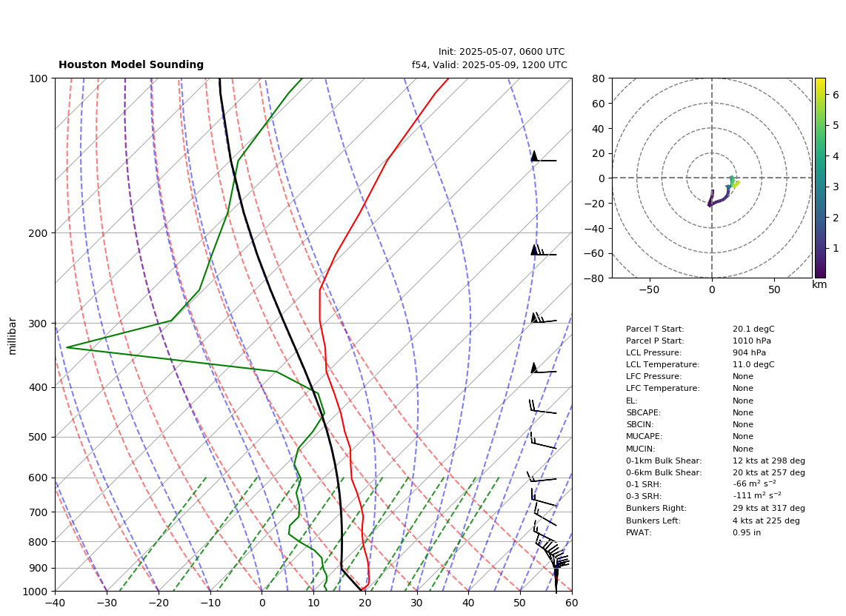This screenshot has width=846, height=616.
Task: Click the "80" tick on hodograph vertical axis
Action: point(599,78)
